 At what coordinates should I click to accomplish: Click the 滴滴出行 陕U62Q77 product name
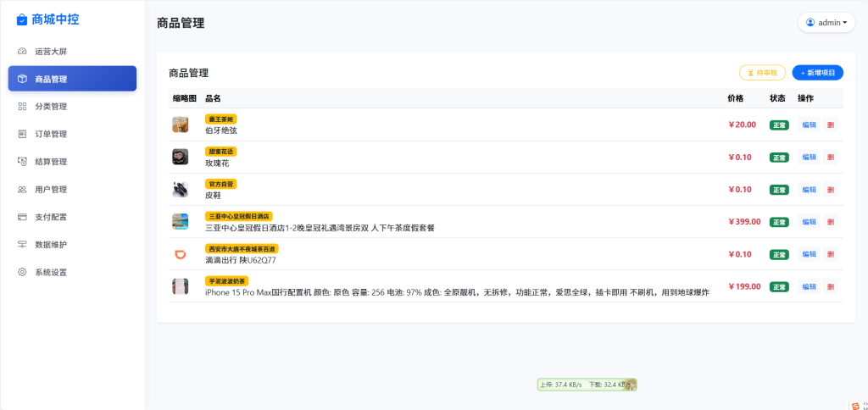tap(240, 260)
